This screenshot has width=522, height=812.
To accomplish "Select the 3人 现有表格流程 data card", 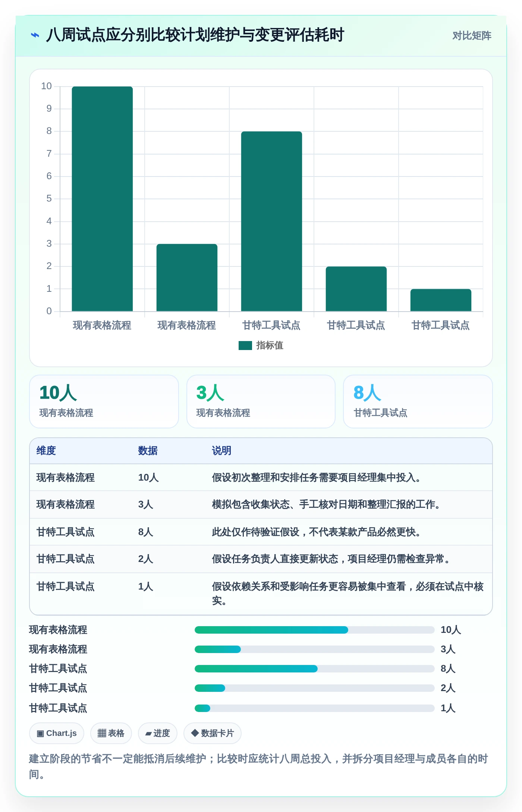I will pos(261,402).
